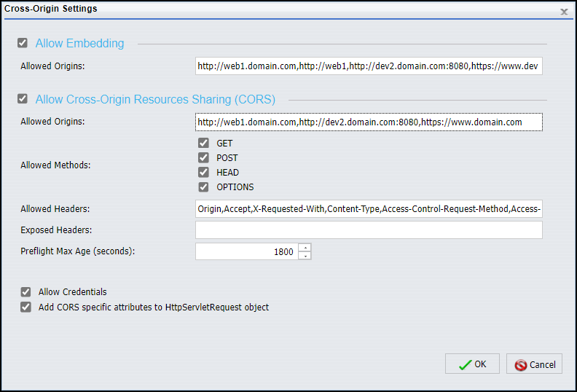Click the CORS Allowed Origins field
Viewport: 577px width, 392px height.
369,122
